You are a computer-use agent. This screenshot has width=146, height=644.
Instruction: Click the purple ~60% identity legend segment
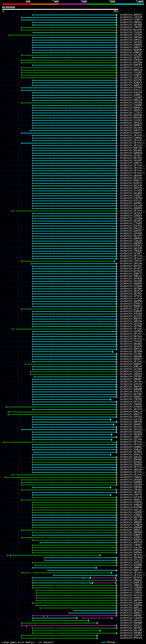73,4
